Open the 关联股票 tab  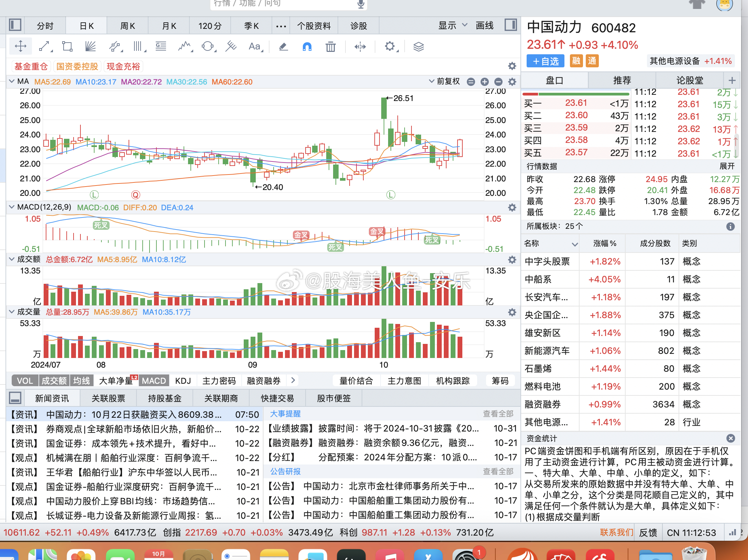pyautogui.click(x=108, y=398)
